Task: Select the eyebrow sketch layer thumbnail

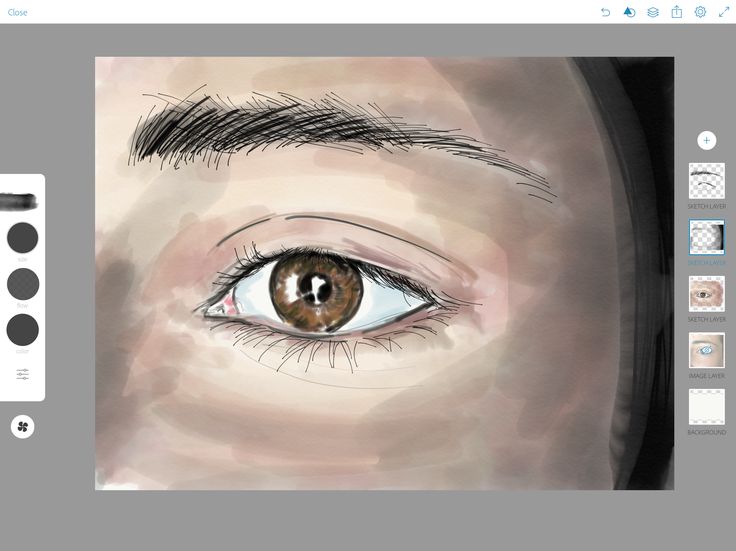Action: (706, 181)
